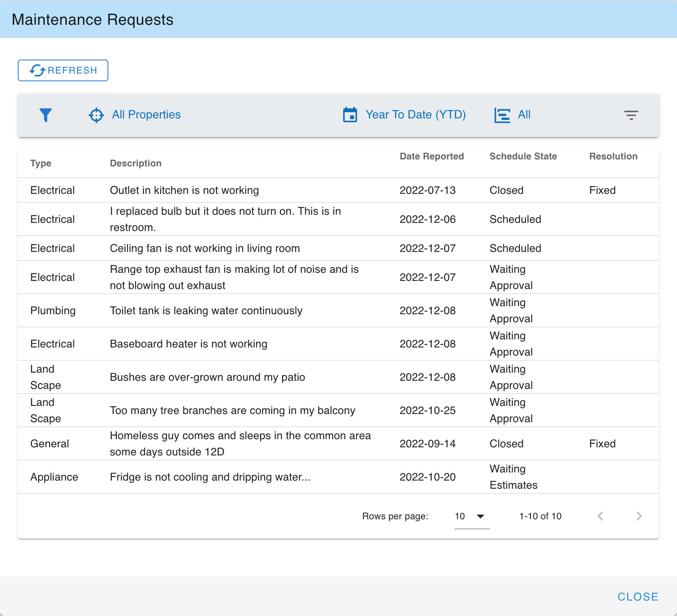Click date 2022-10-25 cell
Viewport: 677px width, 616px height.
[427, 411]
